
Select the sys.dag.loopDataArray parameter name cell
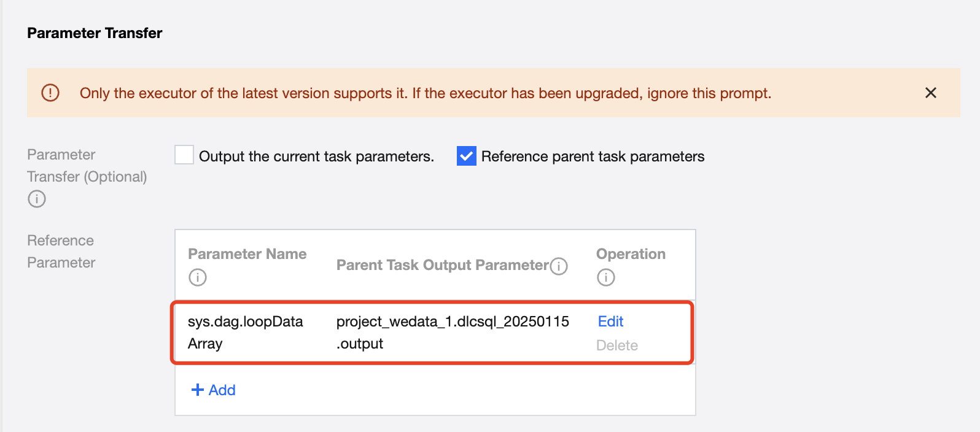pyautogui.click(x=245, y=332)
